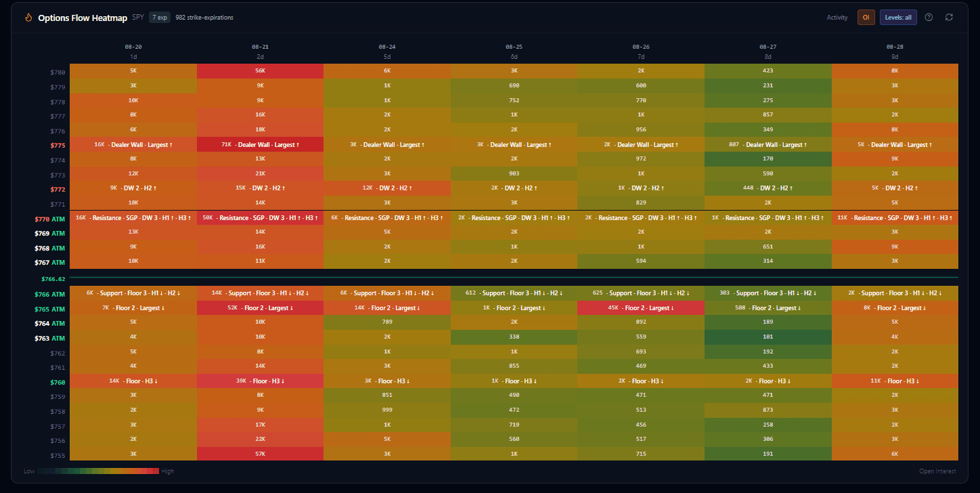This screenshot has height=493, width=980.
Task: Click the 21K heatmap cell
Action: click(260, 174)
